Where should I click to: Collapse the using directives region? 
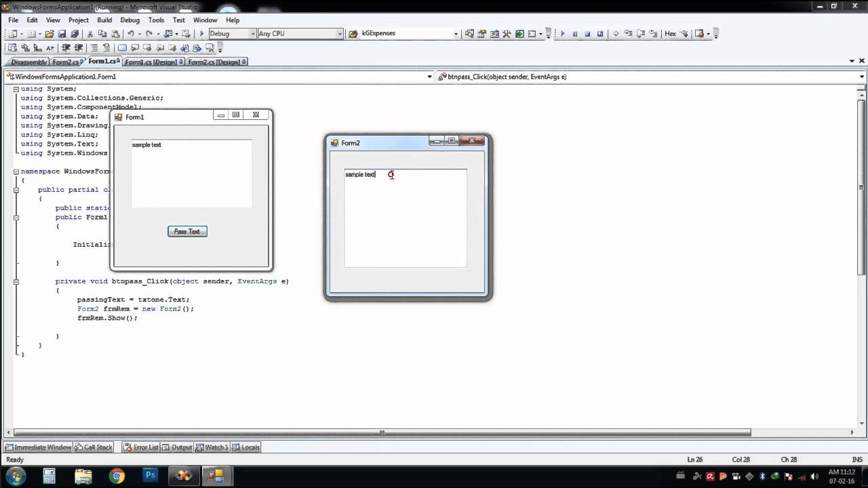click(16, 89)
